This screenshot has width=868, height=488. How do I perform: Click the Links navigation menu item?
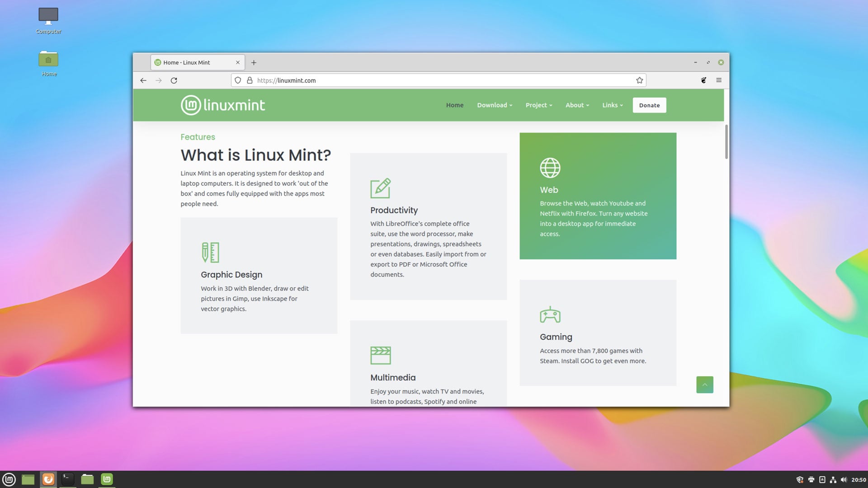pyautogui.click(x=612, y=105)
